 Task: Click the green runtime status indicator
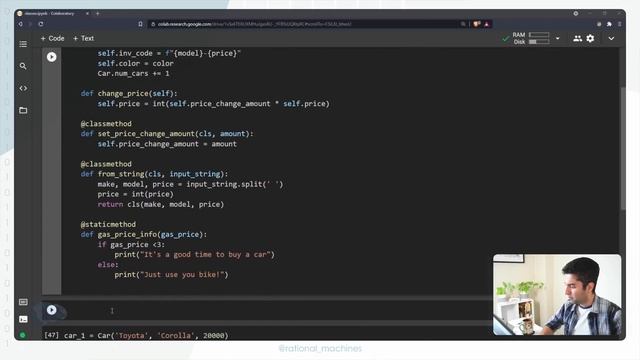pyautogui.click(x=23, y=335)
